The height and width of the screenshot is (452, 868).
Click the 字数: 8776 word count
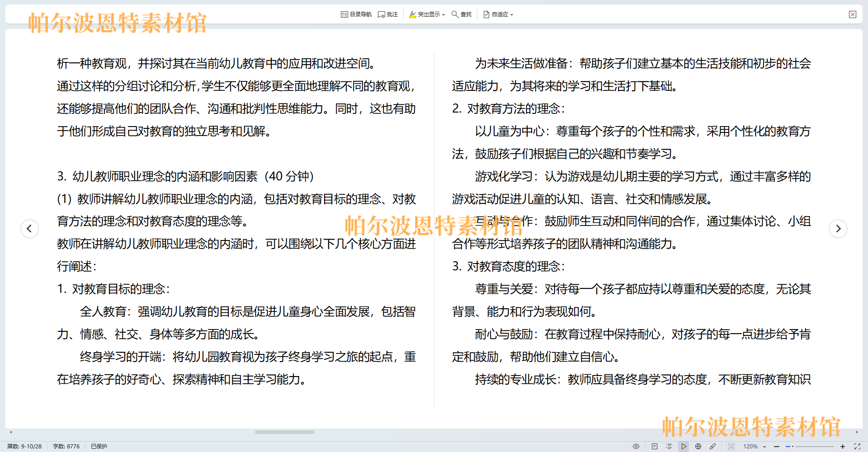click(x=66, y=446)
